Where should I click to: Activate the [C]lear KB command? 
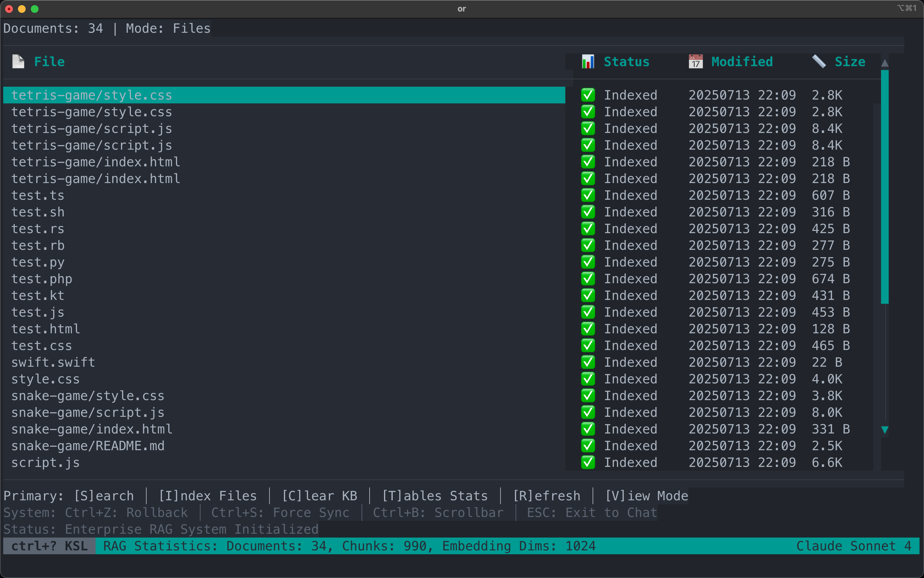tap(320, 496)
